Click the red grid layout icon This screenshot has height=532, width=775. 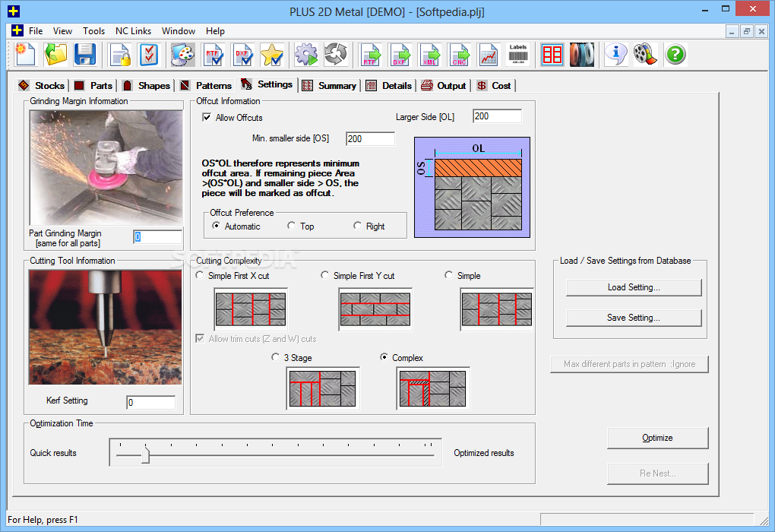click(x=552, y=55)
